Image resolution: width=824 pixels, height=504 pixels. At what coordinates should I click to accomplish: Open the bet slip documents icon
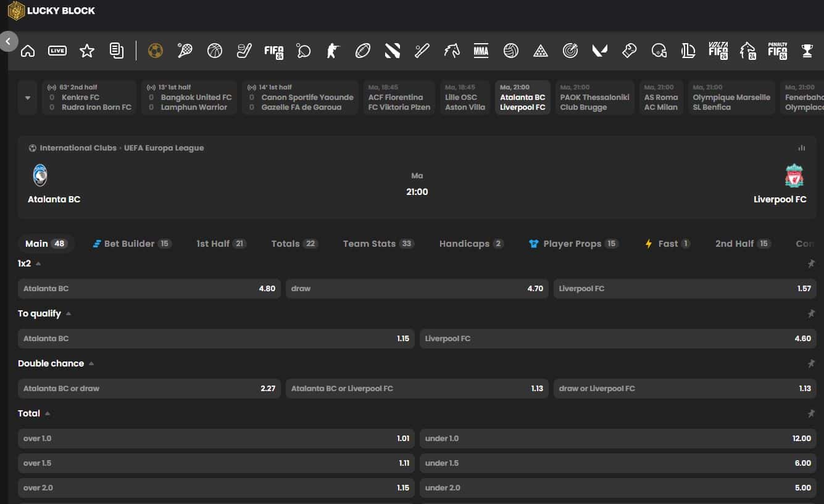(117, 51)
